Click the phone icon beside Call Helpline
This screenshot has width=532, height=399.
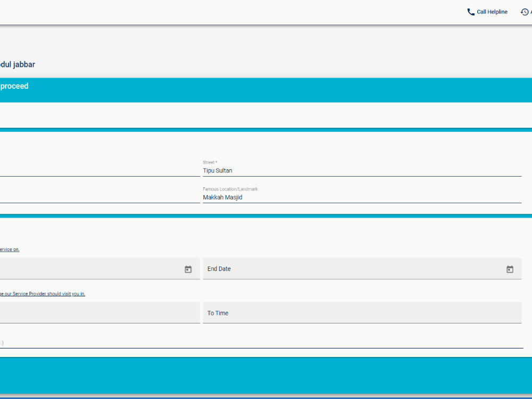click(x=471, y=12)
